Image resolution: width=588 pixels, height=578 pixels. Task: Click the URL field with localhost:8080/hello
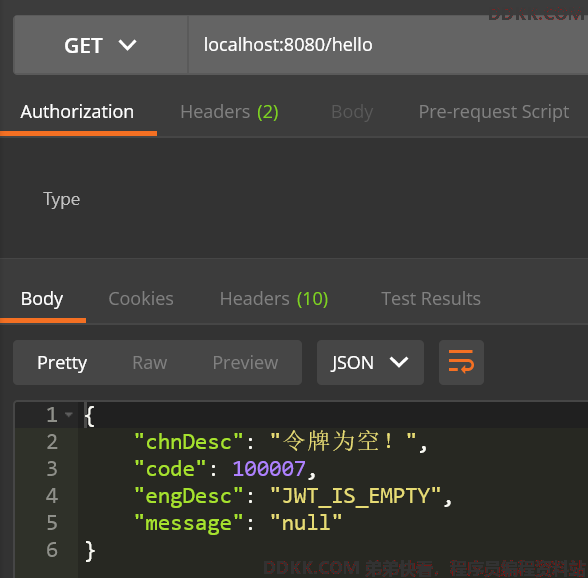[388, 45]
